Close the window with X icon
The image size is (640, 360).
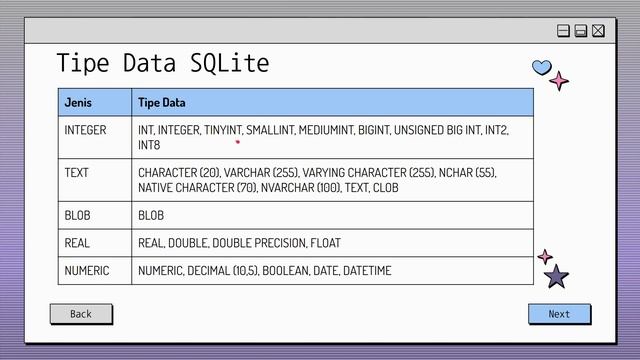click(598, 31)
